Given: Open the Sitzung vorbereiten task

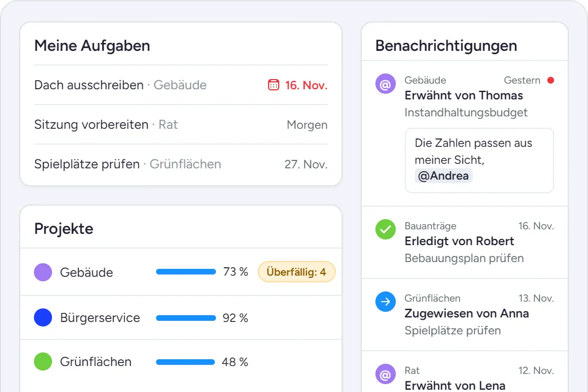Looking at the screenshot, I should 181,124.
